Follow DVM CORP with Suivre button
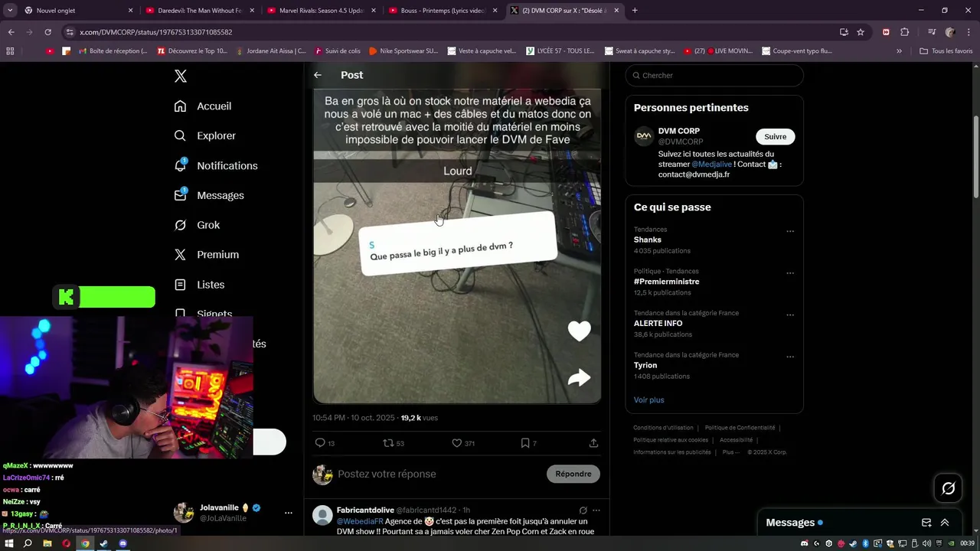 (x=776, y=137)
